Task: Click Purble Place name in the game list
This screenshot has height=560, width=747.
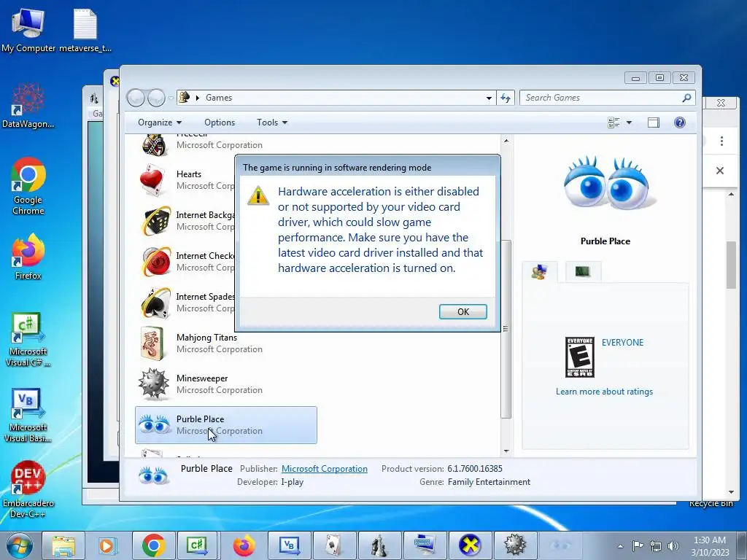Action: coord(200,419)
